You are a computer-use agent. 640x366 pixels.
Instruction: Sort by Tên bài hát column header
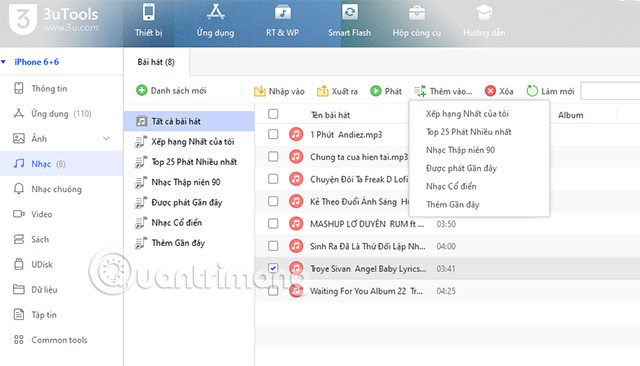330,115
